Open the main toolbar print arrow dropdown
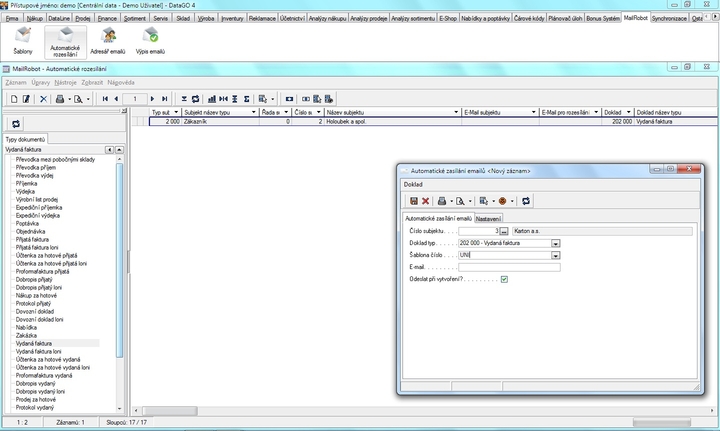The height and width of the screenshot is (431, 720). pos(69,99)
